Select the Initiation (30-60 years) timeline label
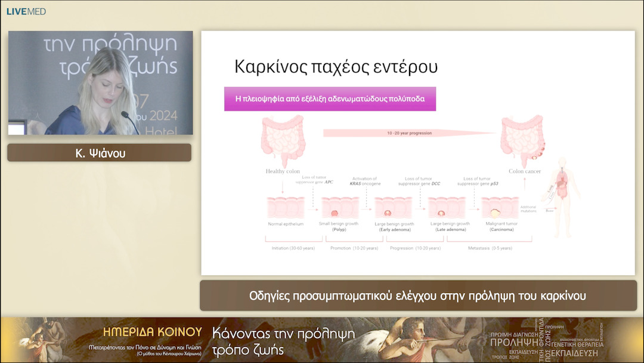This screenshot has width=644, height=363. click(292, 247)
